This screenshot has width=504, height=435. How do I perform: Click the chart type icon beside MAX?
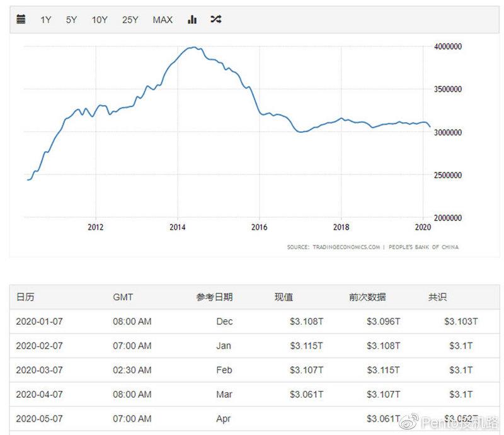click(x=192, y=19)
